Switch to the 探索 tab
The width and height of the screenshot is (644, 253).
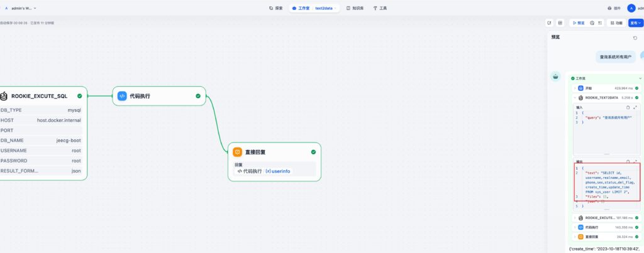275,8
